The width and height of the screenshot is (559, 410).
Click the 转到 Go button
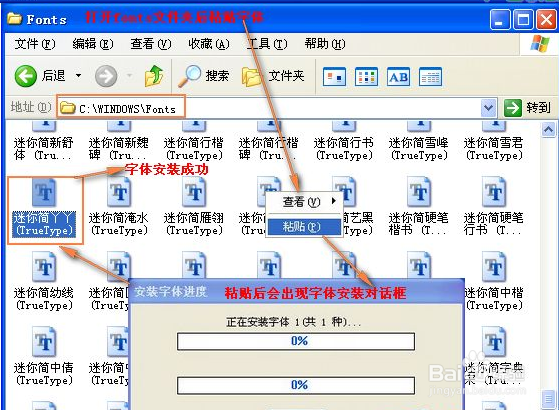pos(527,108)
